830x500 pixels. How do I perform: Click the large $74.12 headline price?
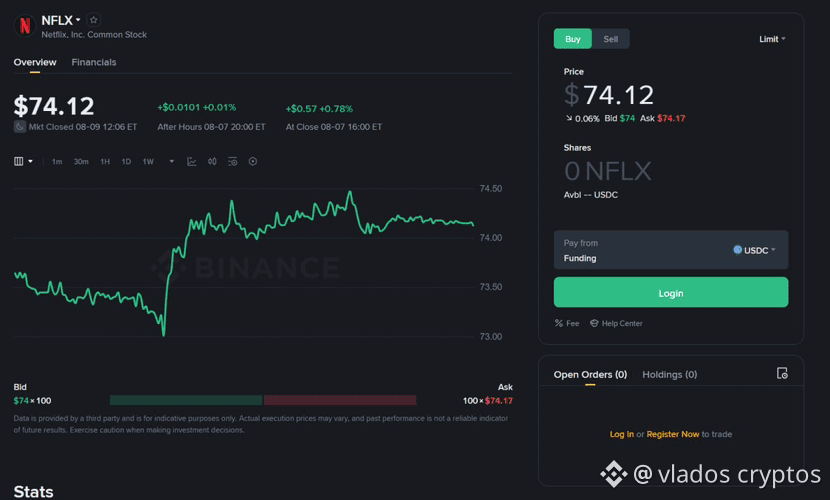[54, 106]
